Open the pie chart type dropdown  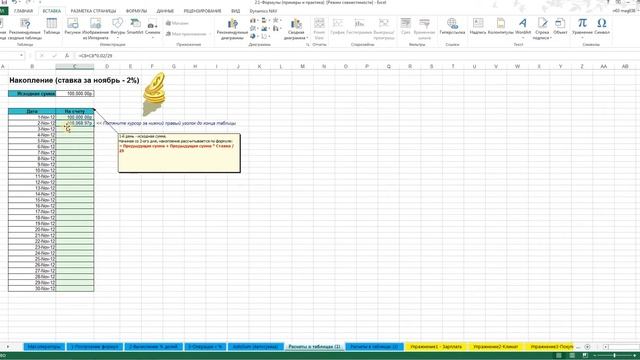coord(254,36)
